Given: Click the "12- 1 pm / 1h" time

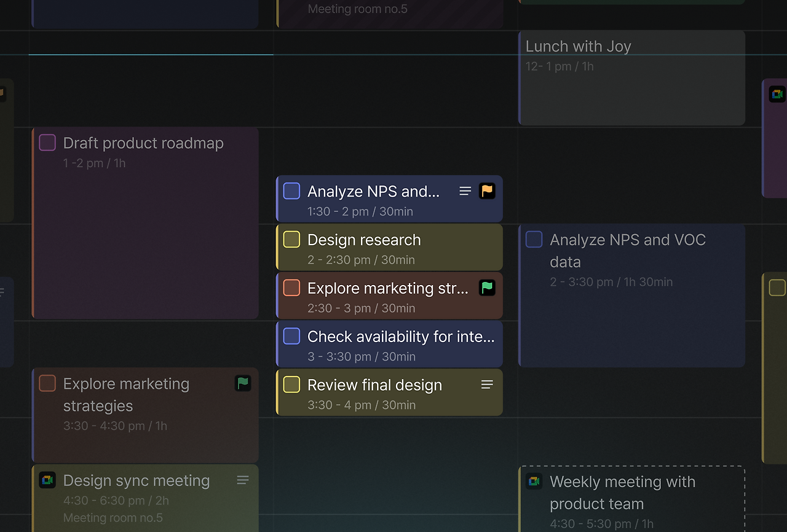Looking at the screenshot, I should click(560, 66).
